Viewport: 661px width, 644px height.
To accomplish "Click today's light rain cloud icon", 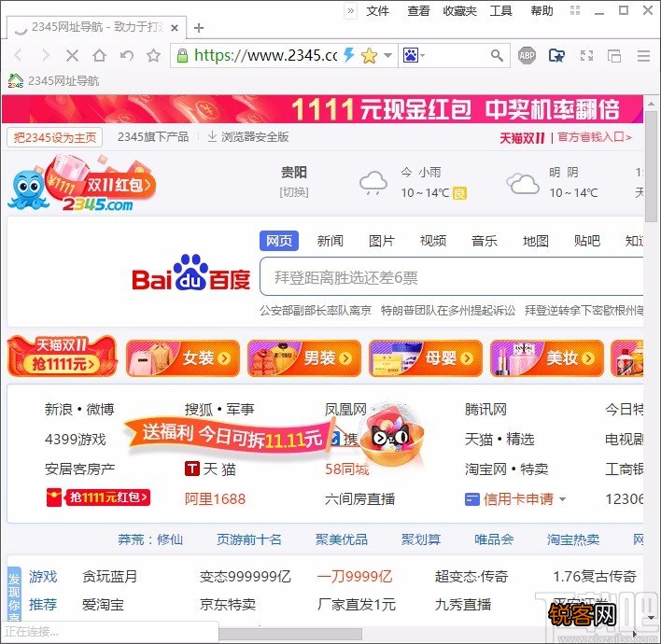I will point(373,183).
